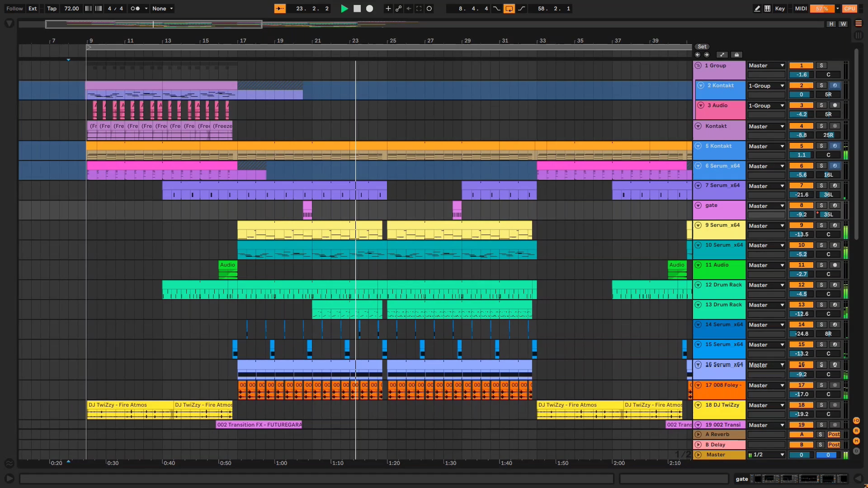
Task: Arm the 11 Audio track for recording
Action: pos(835,265)
